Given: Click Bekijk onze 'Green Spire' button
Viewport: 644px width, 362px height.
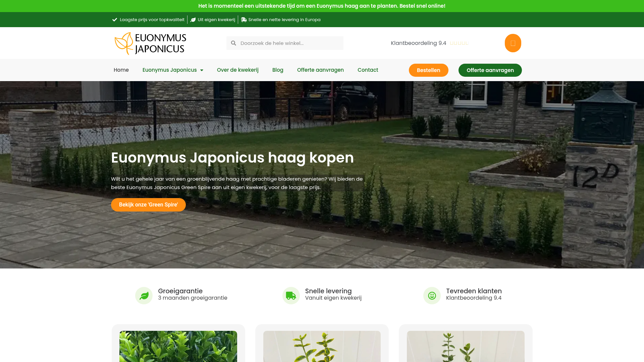Looking at the screenshot, I should tap(148, 205).
